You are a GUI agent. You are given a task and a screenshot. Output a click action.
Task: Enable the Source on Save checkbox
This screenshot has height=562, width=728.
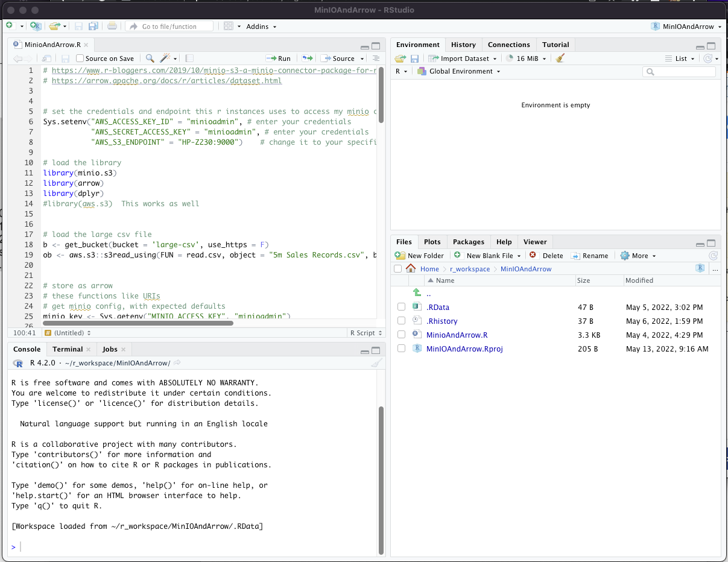80,58
